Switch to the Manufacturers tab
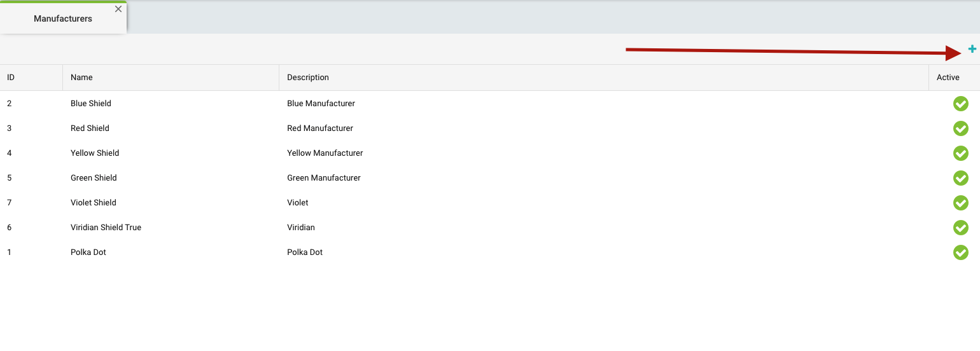Screen dimensions: 980x351 pyautogui.click(x=62, y=19)
